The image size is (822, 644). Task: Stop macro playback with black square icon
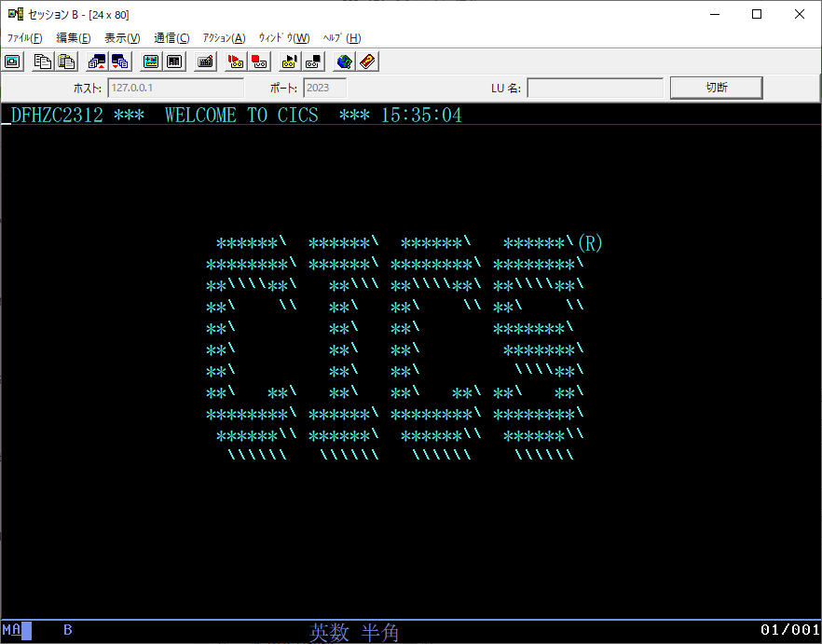point(313,62)
